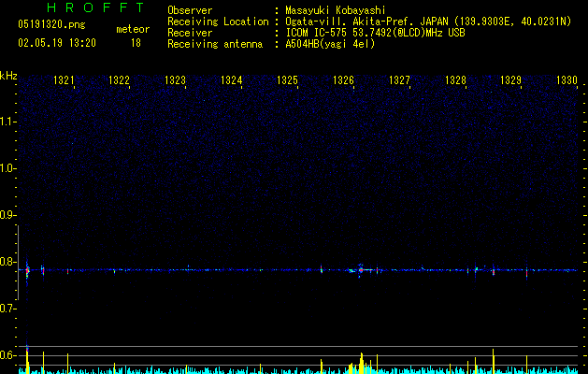Click the kHz axis unit label
Screen dimensions: 588x374
8,76
